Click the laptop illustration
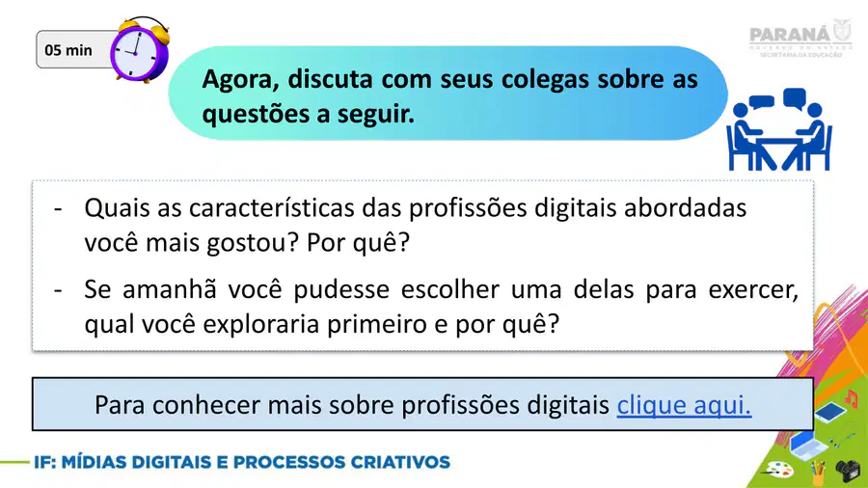This screenshot has height=488, width=868. tap(809, 444)
